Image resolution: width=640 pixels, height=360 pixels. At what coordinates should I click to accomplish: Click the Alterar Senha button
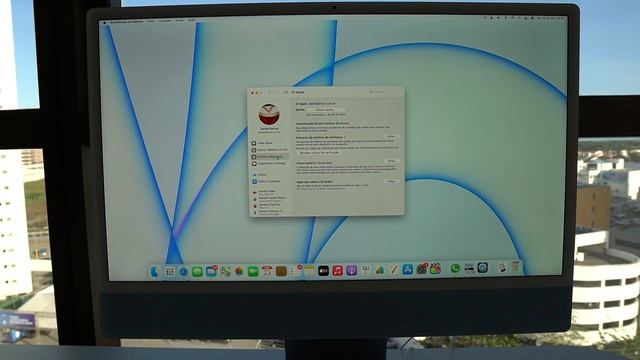tap(325, 110)
